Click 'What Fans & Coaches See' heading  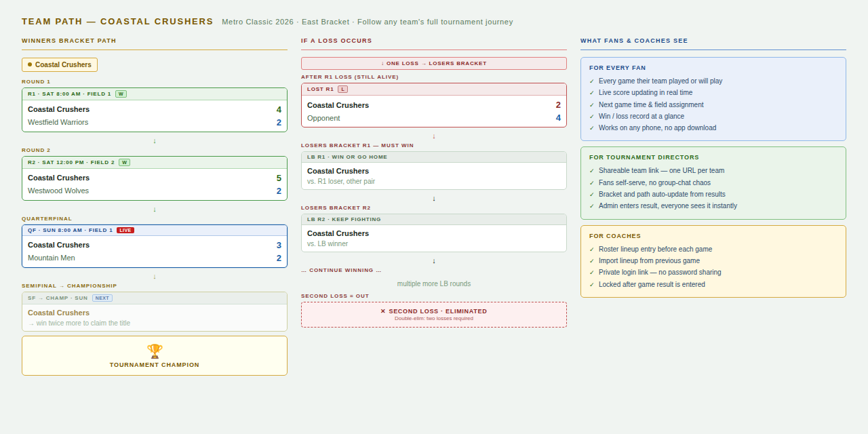click(634, 41)
